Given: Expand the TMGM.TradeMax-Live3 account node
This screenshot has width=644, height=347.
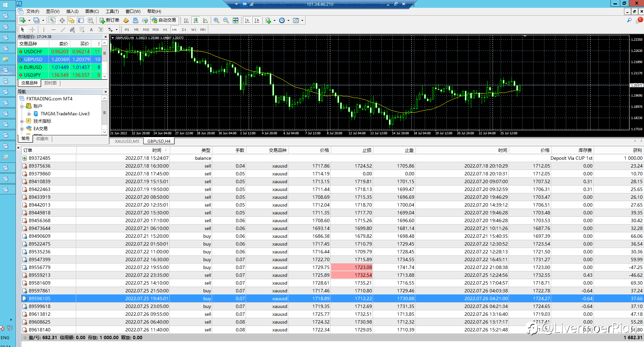Looking at the screenshot, I should [29, 114].
